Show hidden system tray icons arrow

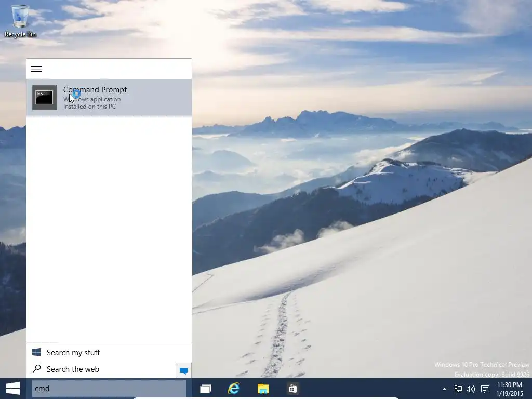coord(445,389)
